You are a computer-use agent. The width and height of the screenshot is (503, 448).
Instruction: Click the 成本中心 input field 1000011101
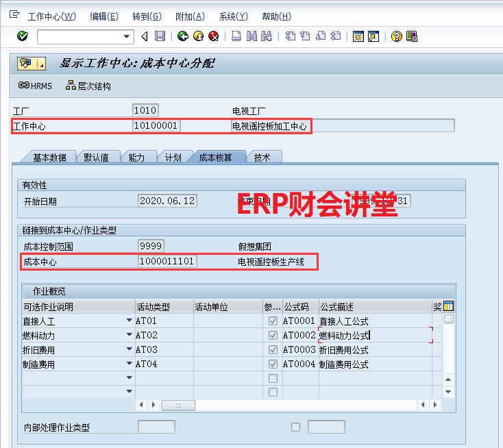167,262
